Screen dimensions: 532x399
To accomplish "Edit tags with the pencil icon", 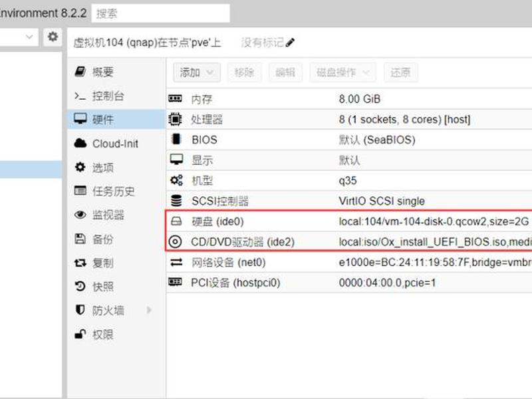I will point(290,43).
